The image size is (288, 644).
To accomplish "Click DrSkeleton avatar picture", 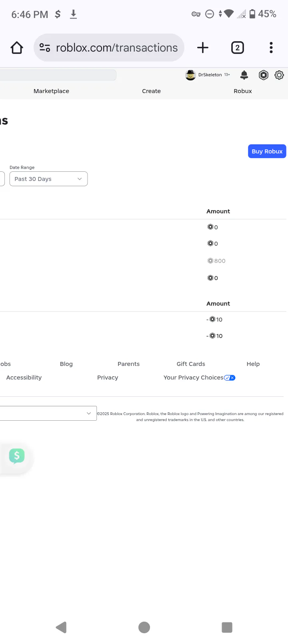I will click(190, 75).
